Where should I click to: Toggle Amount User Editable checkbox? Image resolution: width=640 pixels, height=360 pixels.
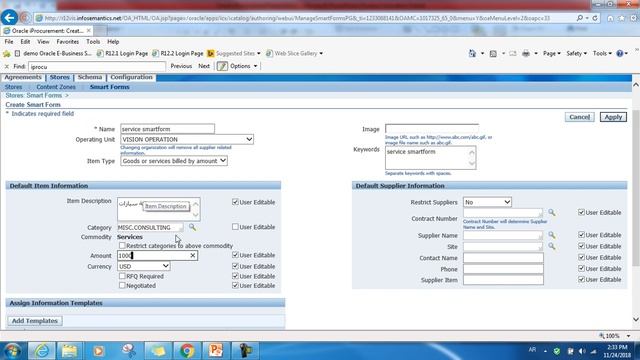pos(235,255)
